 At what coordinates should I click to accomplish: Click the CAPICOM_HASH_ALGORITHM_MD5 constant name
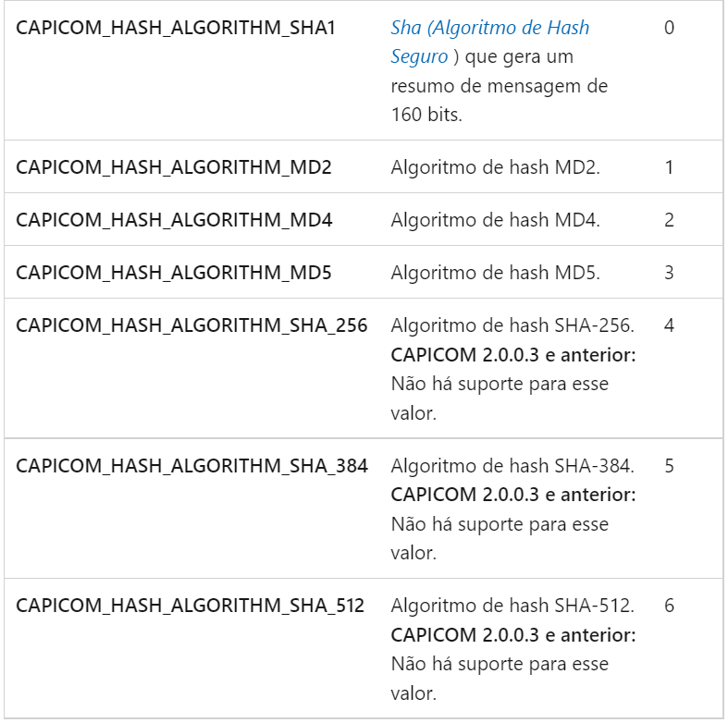click(174, 273)
